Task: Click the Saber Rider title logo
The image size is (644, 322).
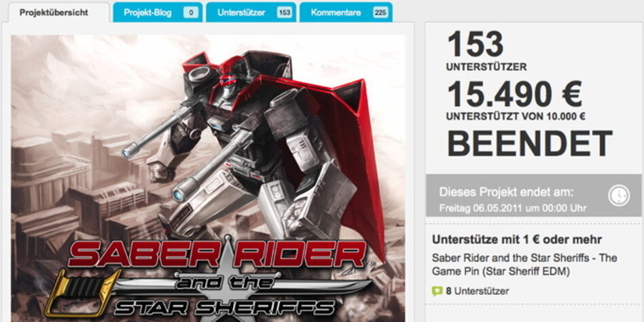Action: pyautogui.click(x=217, y=255)
